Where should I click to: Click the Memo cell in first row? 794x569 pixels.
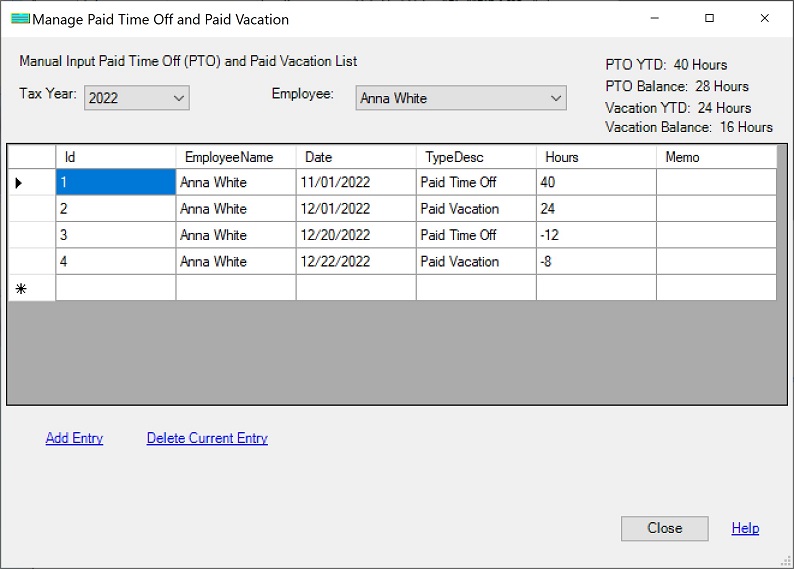715,183
